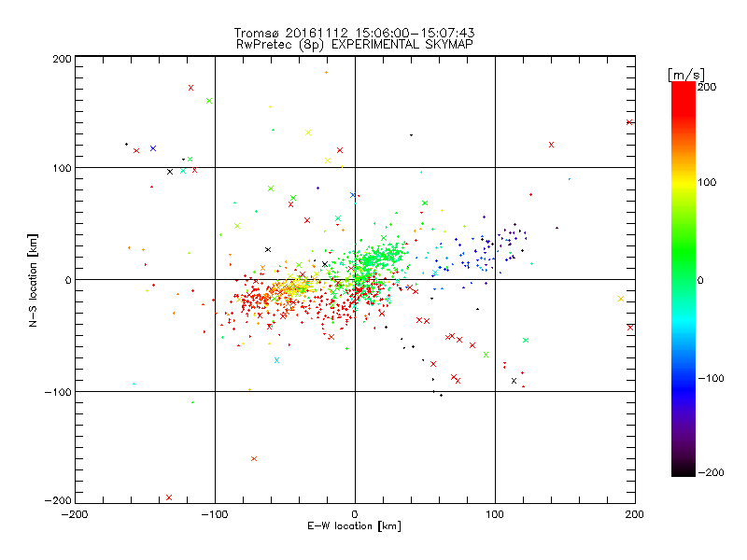Image resolution: width=747 pixels, height=560 pixels.
Task: Click the E-W axis tick label "-100"
Action: click(x=215, y=514)
